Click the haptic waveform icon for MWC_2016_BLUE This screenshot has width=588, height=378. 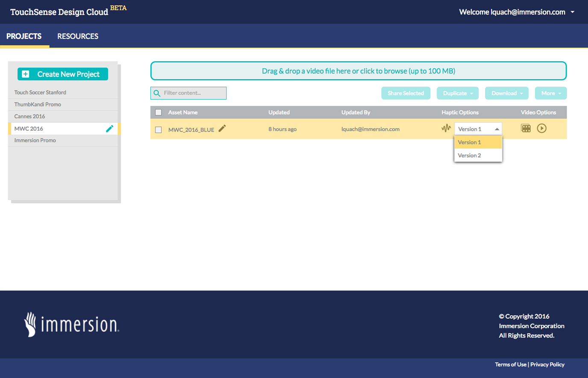click(446, 128)
